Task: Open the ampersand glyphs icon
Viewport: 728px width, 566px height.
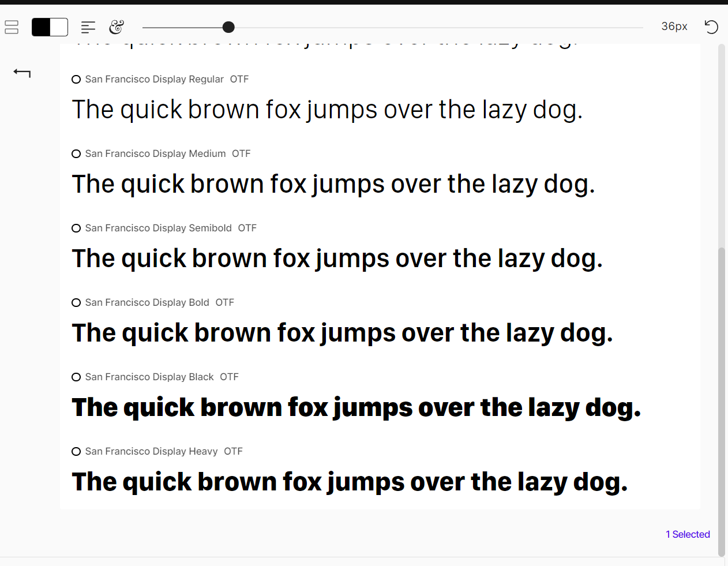Action: pyautogui.click(x=117, y=27)
